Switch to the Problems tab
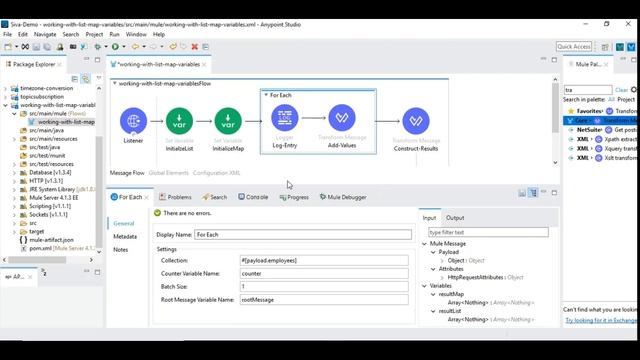 pyautogui.click(x=175, y=197)
